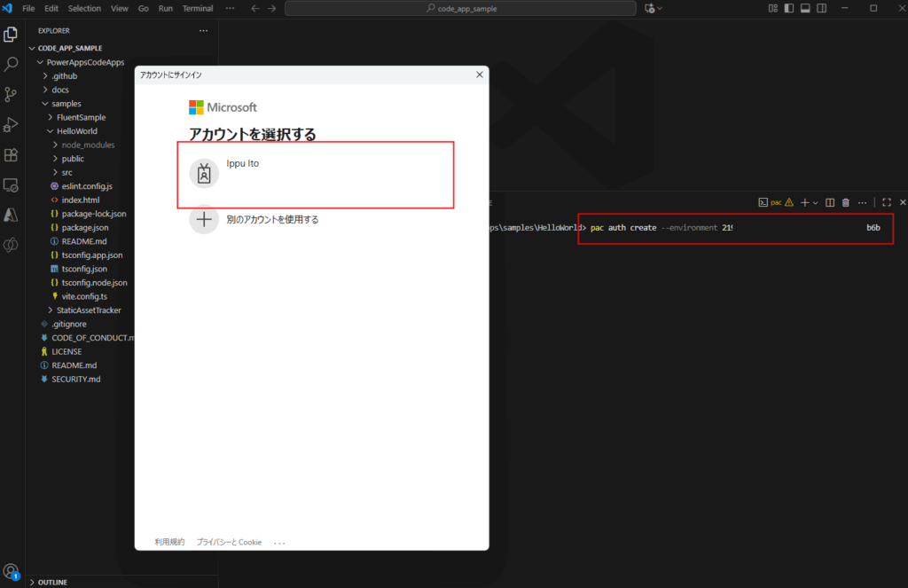The height and width of the screenshot is (588, 908).
Task: Open the new terminal launch profile dropdown
Action: (x=816, y=203)
